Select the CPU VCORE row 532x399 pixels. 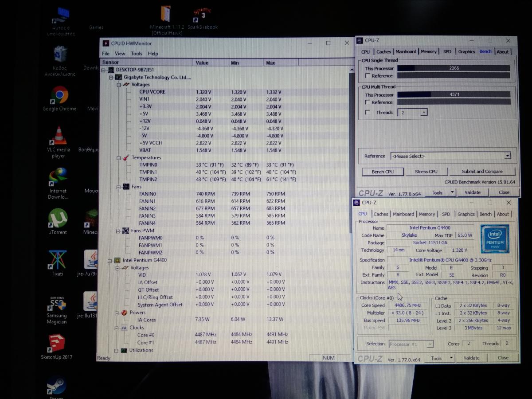coord(224,92)
